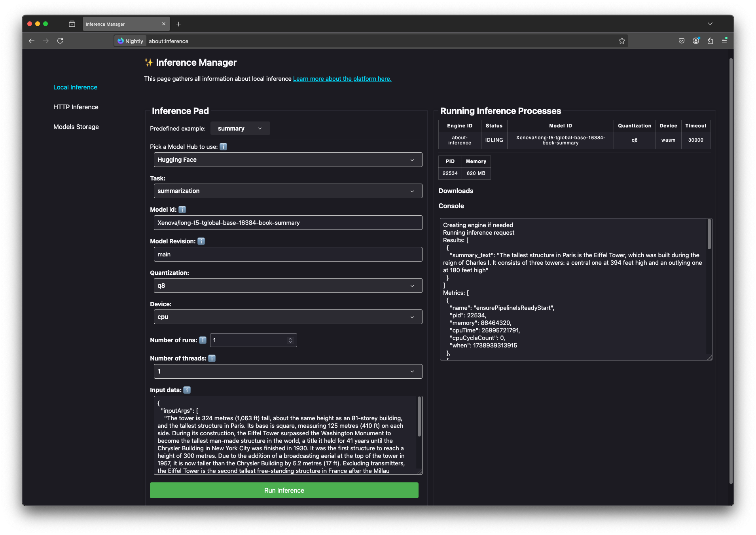Bookmark this page using the star icon
756x535 pixels.
point(621,41)
